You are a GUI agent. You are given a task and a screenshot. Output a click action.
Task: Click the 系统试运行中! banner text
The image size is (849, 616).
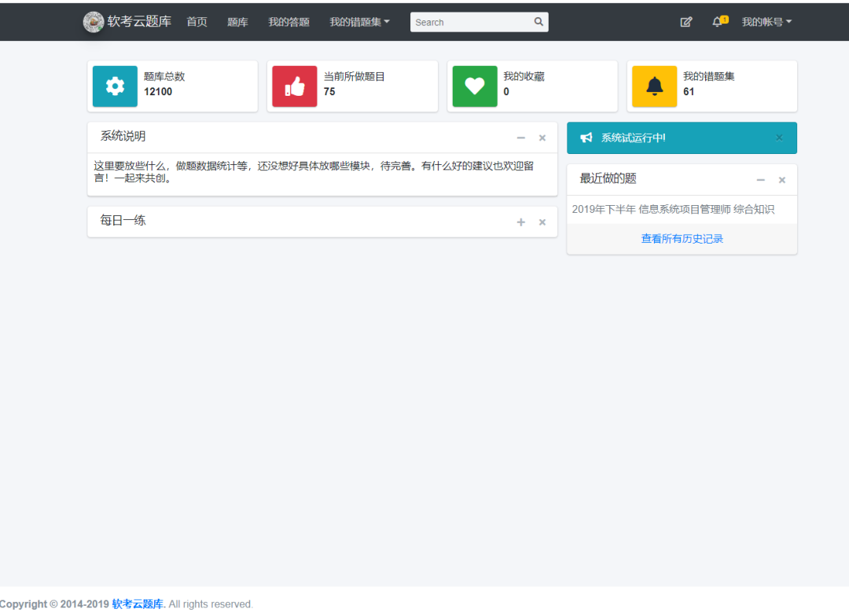tap(634, 138)
